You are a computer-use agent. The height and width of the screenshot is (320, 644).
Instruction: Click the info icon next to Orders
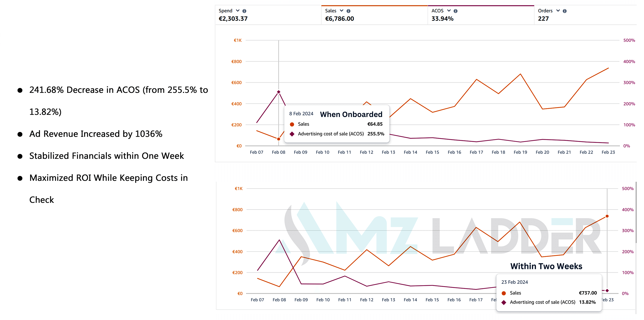pos(565,11)
